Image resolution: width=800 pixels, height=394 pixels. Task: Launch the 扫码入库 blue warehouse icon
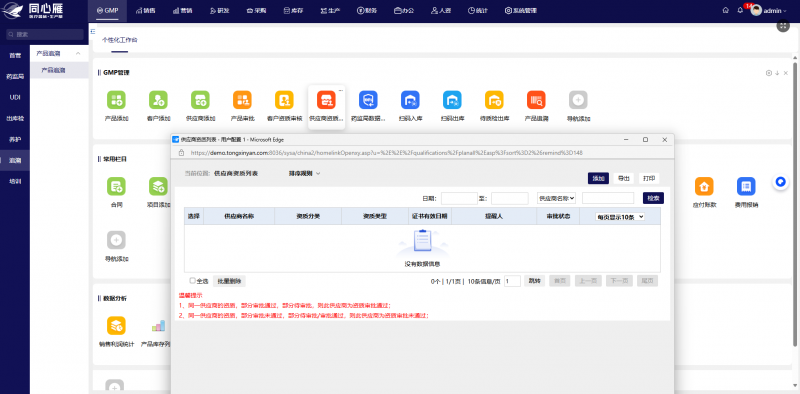tap(410, 100)
